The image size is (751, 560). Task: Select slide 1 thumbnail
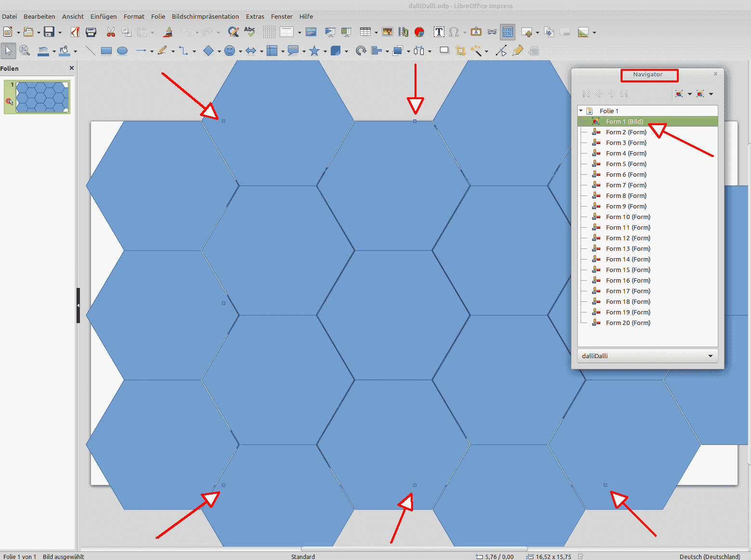[x=42, y=97]
